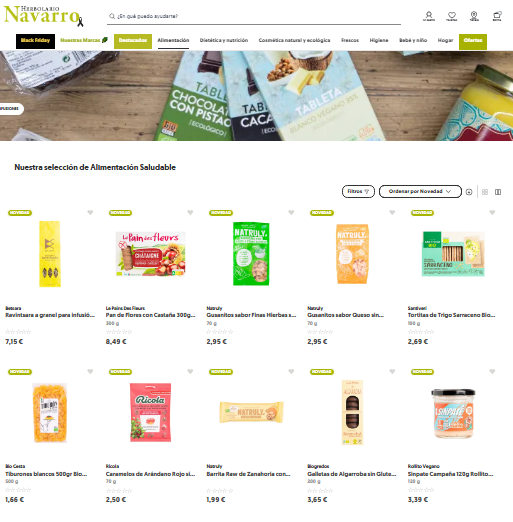Screen dimensions: 513x522
Task: Expand the Cosmética natural y ecológica menu
Action: 294,40
